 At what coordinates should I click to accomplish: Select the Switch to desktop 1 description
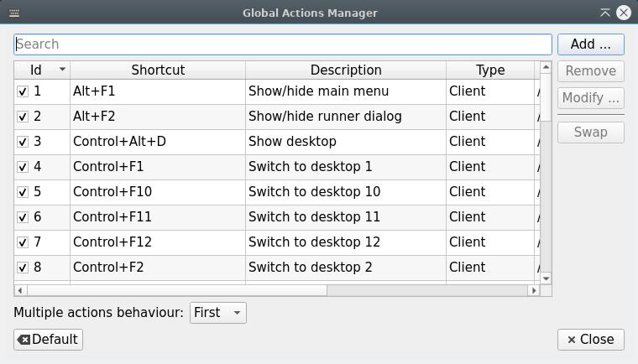346,167
